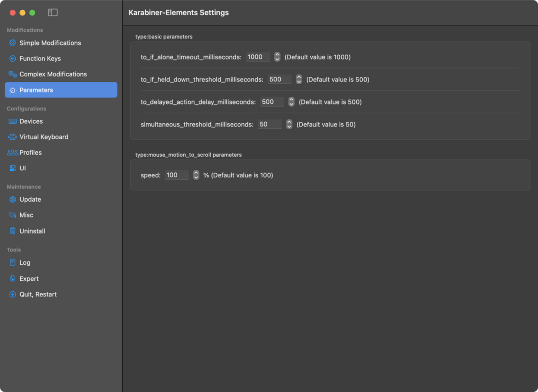Click the to_delayed_action_delay_milliseconds value field
Image resolution: width=538 pixels, height=392 pixels.
click(x=272, y=102)
